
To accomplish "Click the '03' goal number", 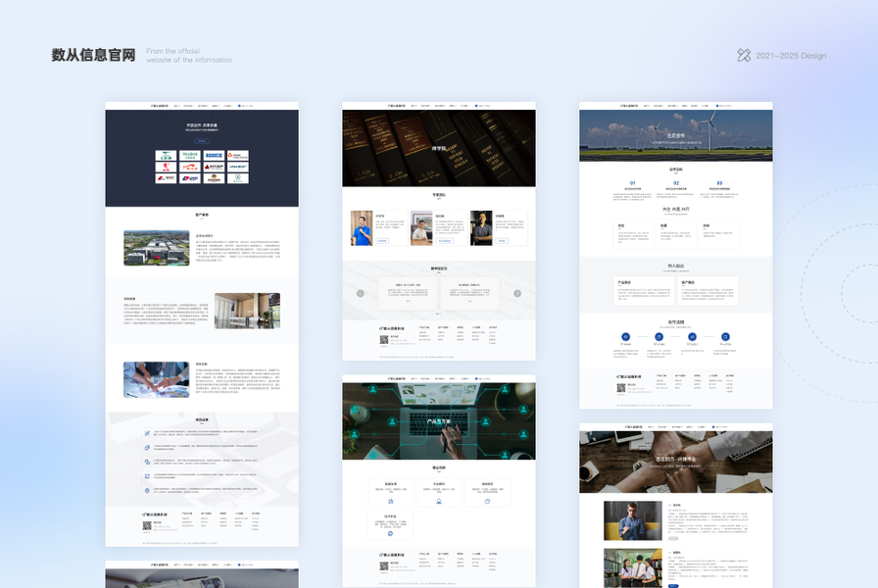I will (719, 183).
